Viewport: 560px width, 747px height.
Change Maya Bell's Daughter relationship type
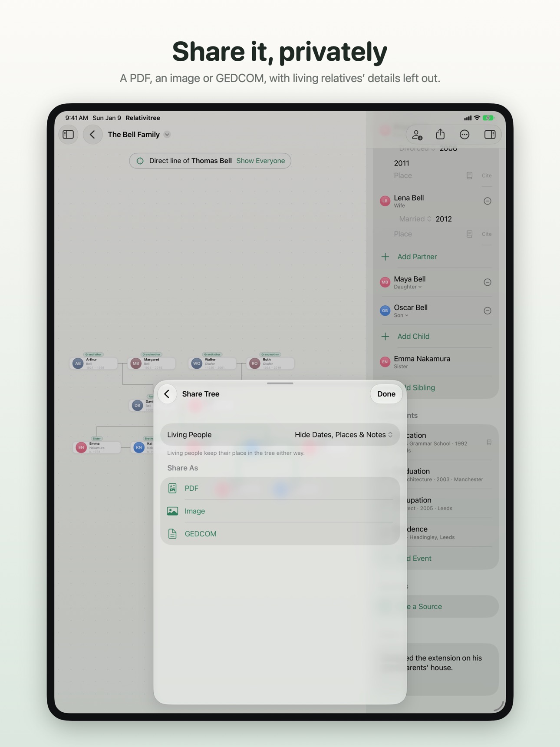pyautogui.click(x=408, y=287)
